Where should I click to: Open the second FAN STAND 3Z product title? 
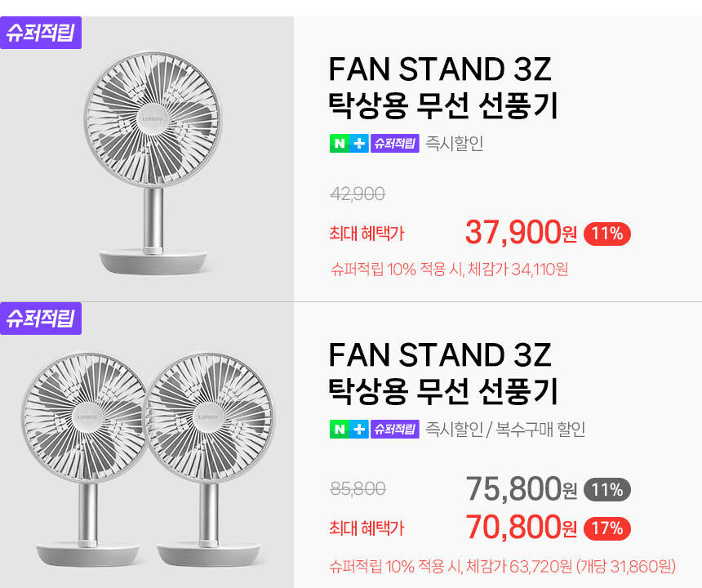442,373
